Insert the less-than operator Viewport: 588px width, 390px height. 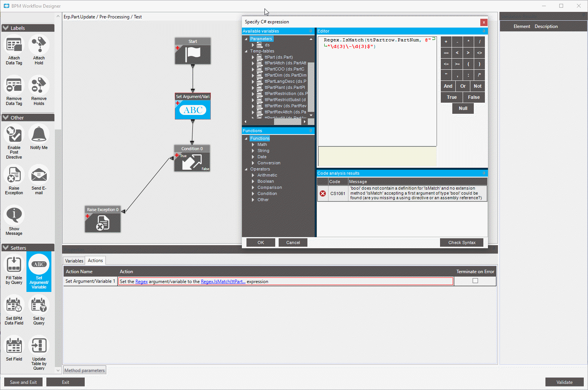point(457,53)
